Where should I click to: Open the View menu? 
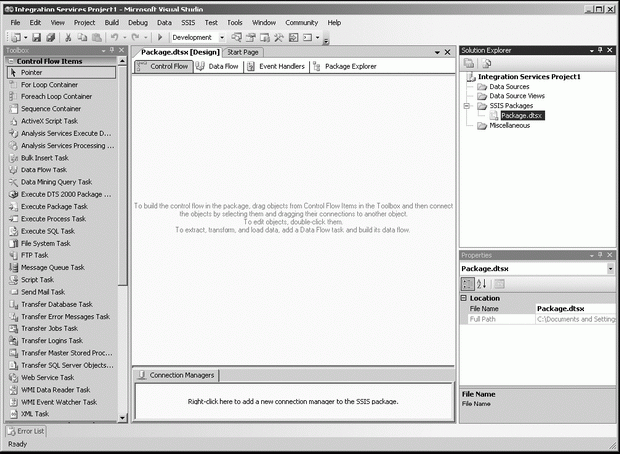click(x=58, y=23)
